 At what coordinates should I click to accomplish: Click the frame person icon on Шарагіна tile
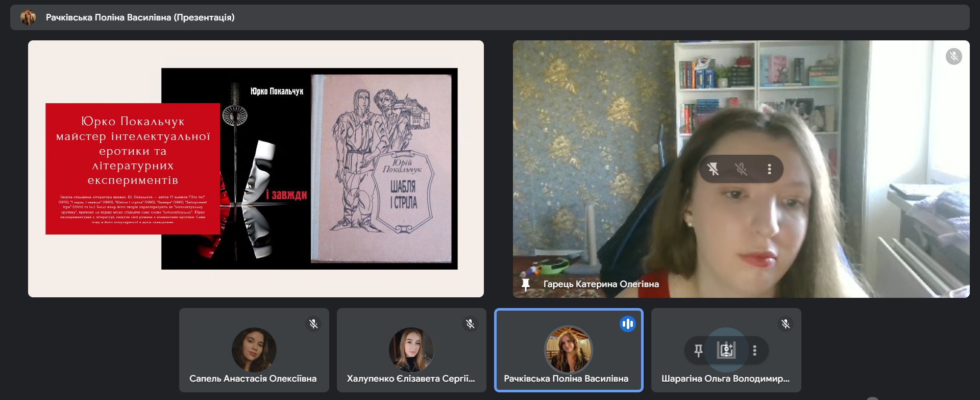point(726,350)
